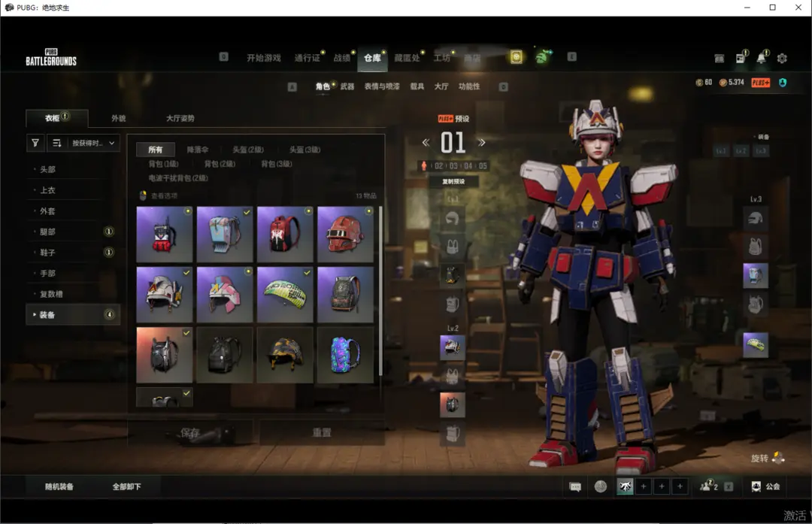Click the PLUS+ badge near currency
The width and height of the screenshot is (812, 524).
(x=761, y=83)
